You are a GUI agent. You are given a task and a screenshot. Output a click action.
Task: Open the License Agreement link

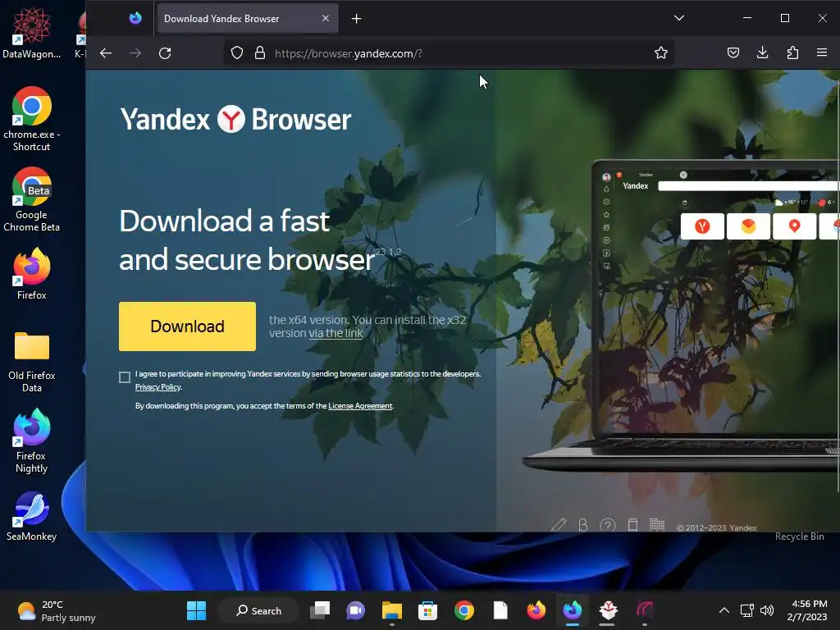[x=360, y=406]
